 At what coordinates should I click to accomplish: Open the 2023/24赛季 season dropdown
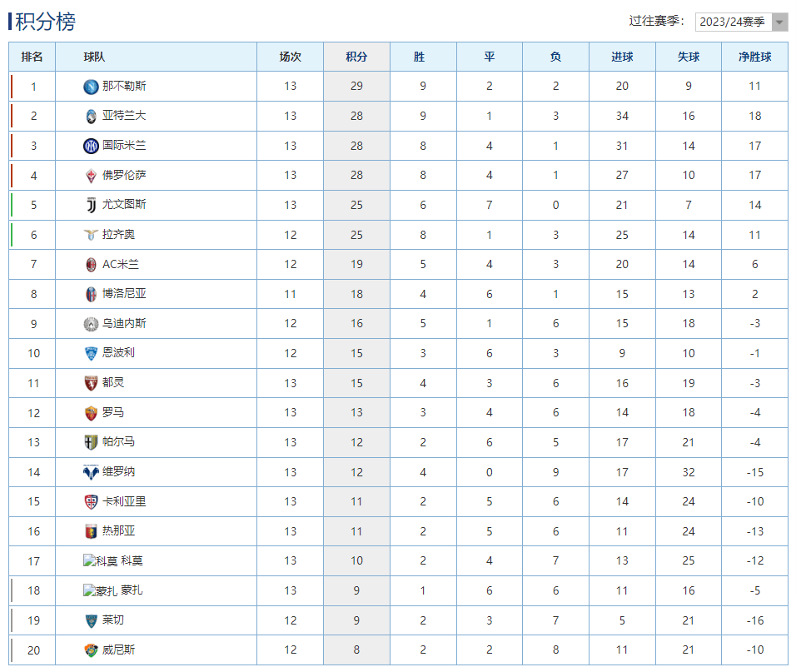pyautogui.click(x=732, y=22)
